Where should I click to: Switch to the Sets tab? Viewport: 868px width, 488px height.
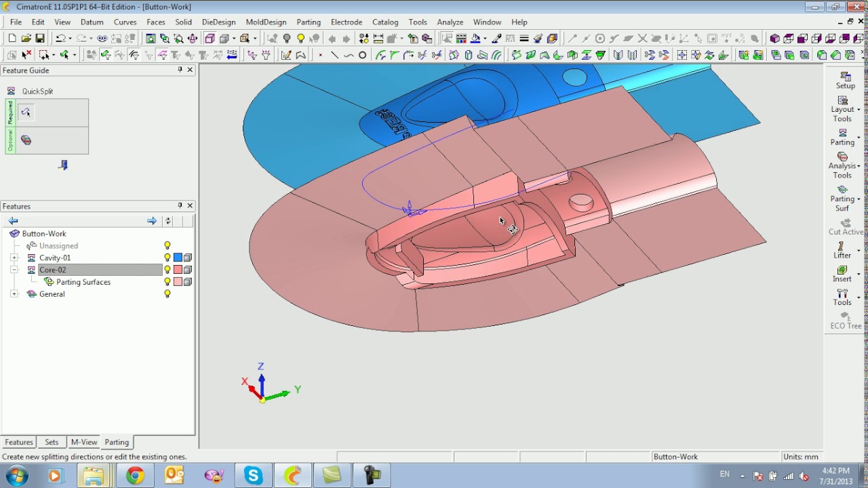(52, 442)
